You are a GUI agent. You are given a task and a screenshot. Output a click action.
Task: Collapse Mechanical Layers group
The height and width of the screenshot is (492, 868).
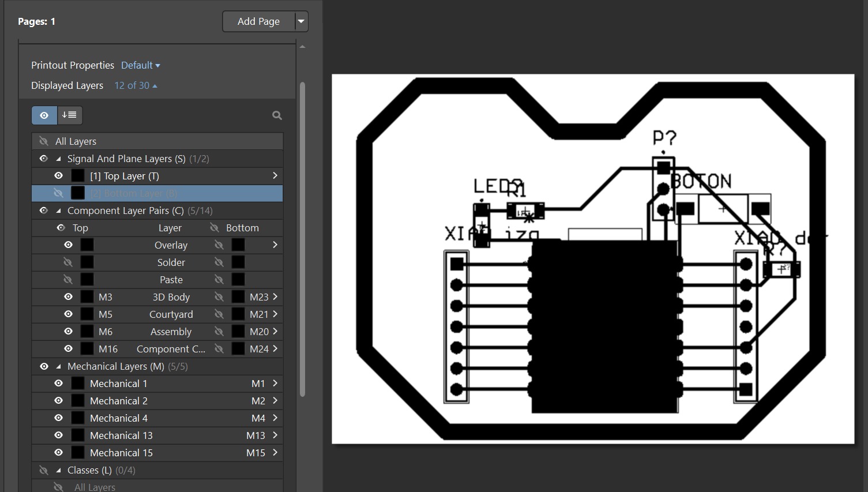[58, 366]
